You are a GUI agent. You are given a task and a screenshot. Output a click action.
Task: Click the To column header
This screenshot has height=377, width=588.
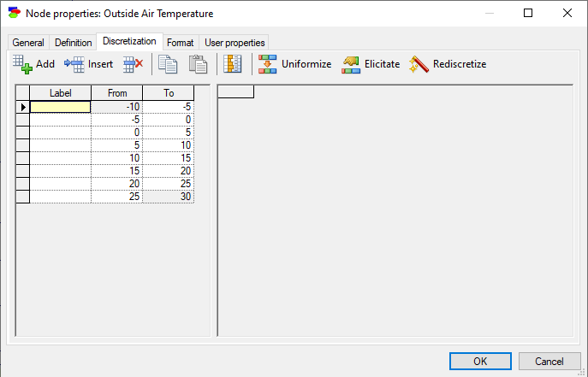169,93
